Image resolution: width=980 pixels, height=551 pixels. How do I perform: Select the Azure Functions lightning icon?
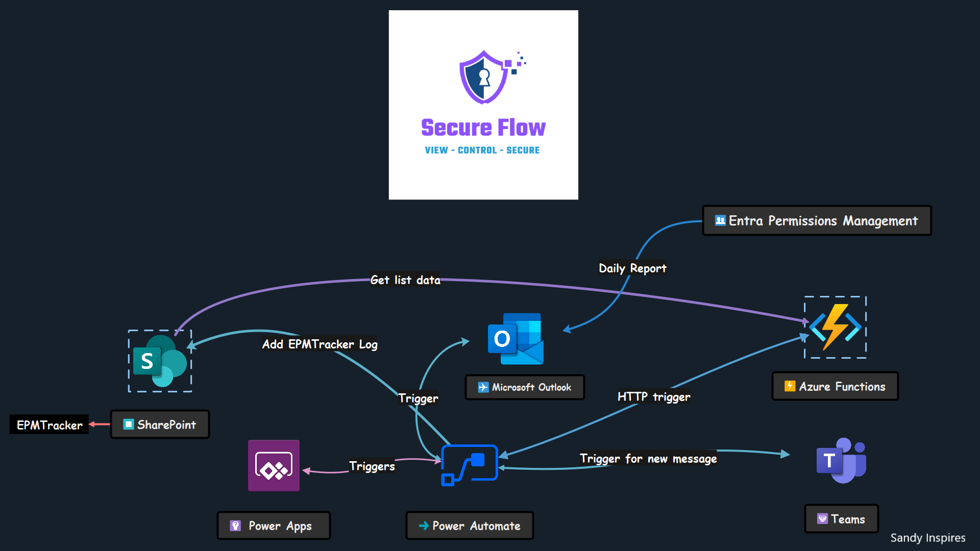[x=835, y=327]
